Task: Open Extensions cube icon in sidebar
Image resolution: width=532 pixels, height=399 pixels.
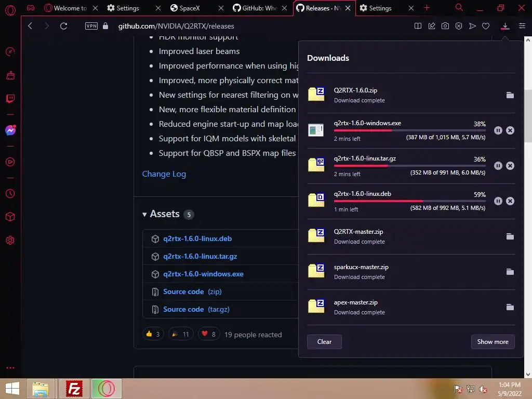Action: pyautogui.click(x=10, y=217)
